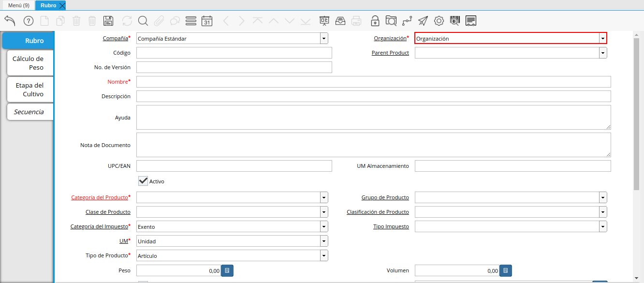
Task: Open the archive tray icon
Action: click(340, 21)
